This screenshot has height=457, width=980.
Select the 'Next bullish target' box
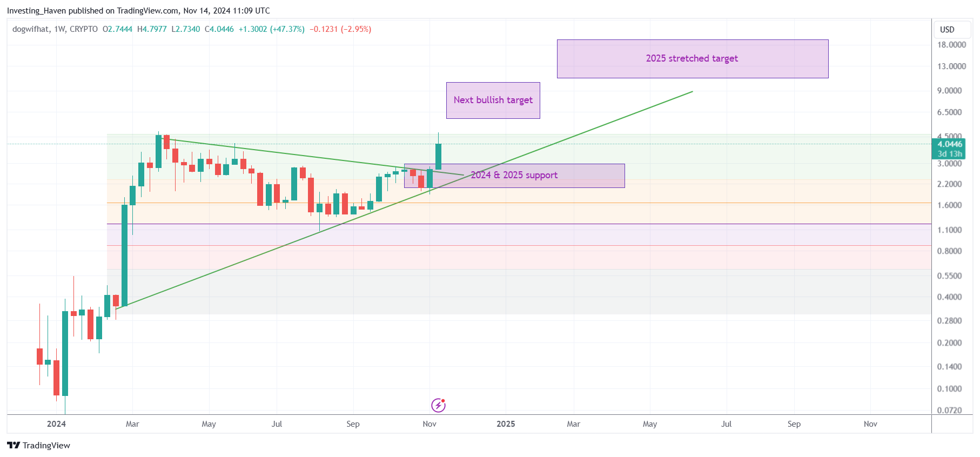click(493, 100)
